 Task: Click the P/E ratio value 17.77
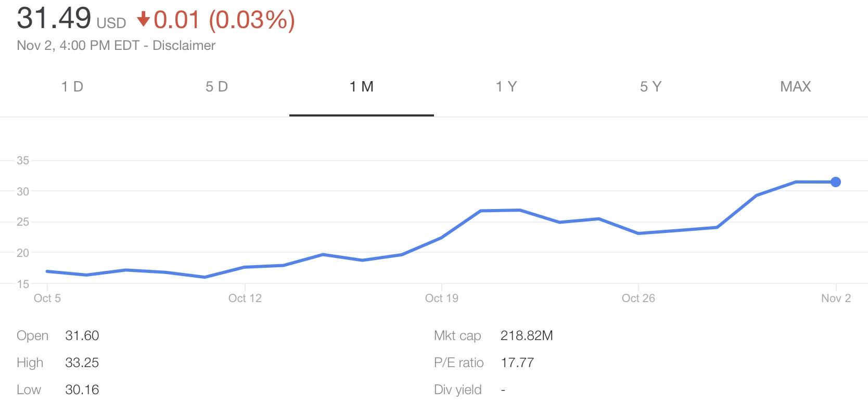pos(517,363)
